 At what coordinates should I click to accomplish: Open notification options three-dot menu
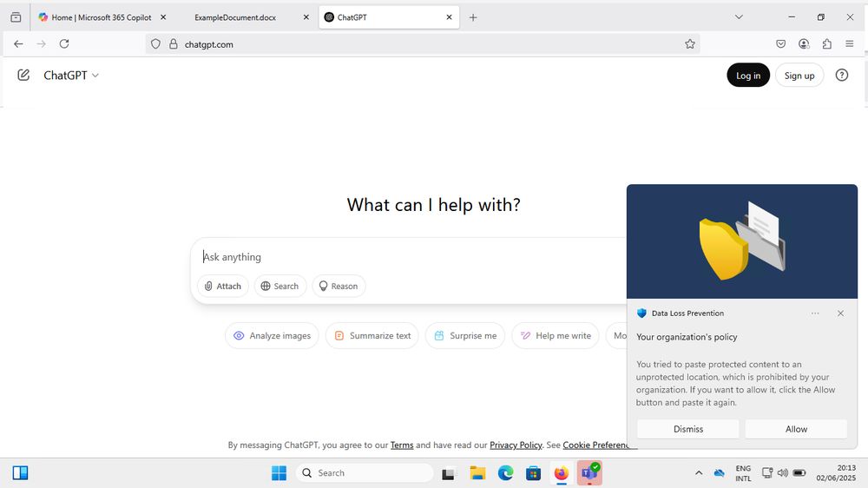(815, 313)
